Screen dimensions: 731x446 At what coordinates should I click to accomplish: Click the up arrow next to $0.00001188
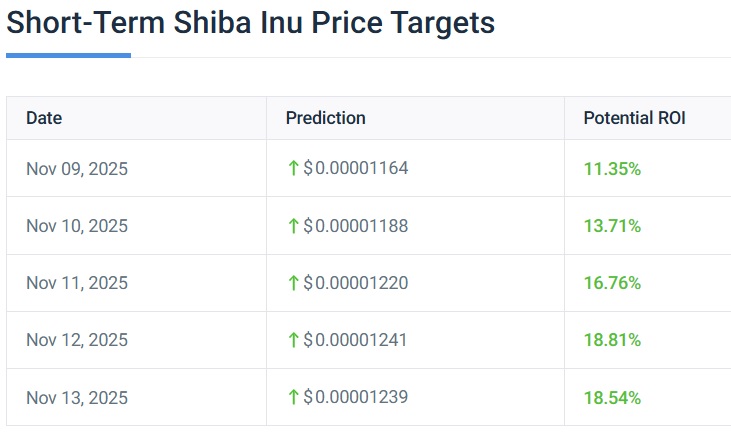pos(293,225)
